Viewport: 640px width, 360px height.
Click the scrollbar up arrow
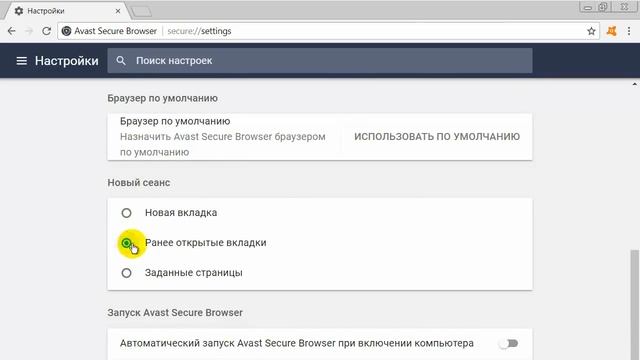point(634,84)
